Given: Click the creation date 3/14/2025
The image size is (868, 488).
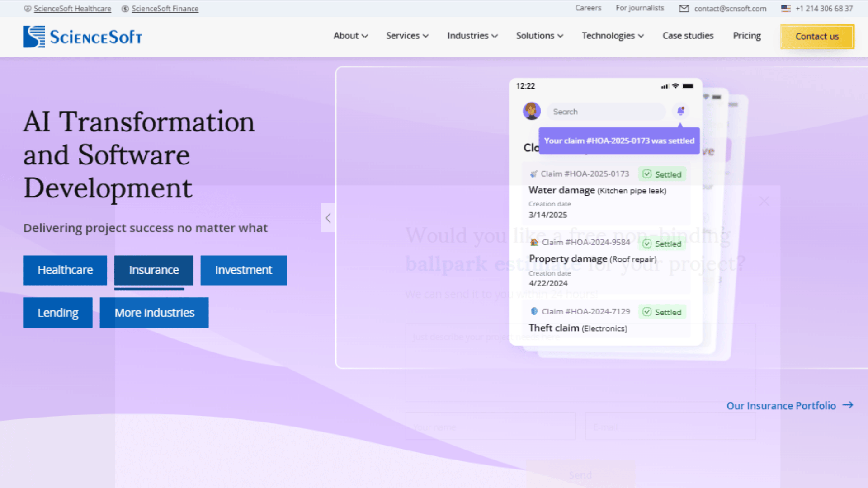Looking at the screenshot, I should [x=548, y=215].
